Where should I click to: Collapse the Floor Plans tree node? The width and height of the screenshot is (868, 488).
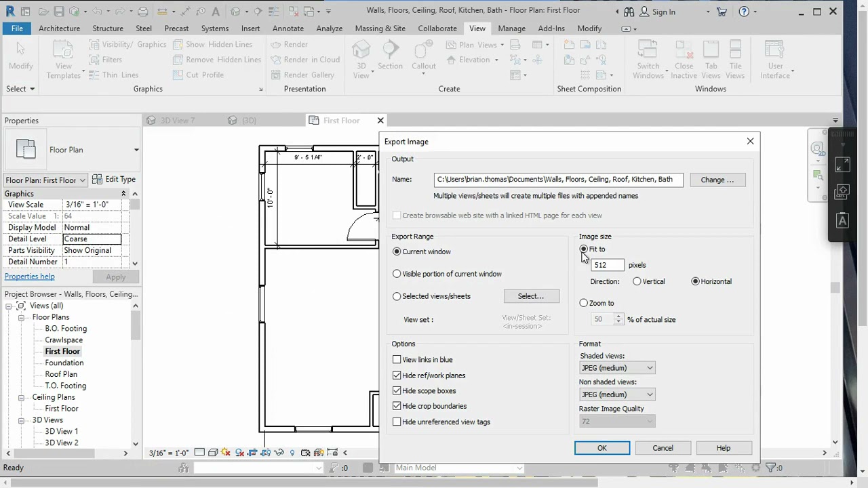point(21,317)
